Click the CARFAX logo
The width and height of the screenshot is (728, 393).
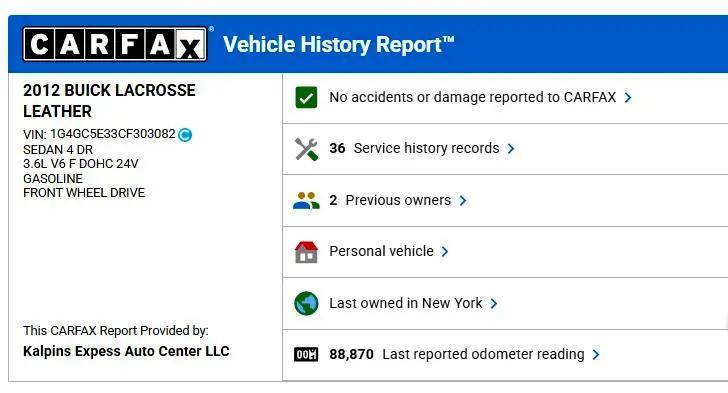tap(115, 44)
